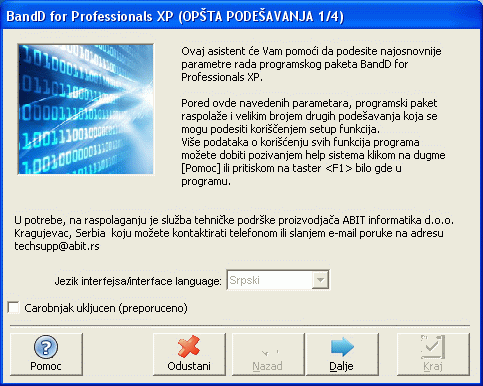Viewport: 483px width, 386px height.
Task: Click the Carobnjak ukljucen (preporuceno) label
Action: (106, 308)
